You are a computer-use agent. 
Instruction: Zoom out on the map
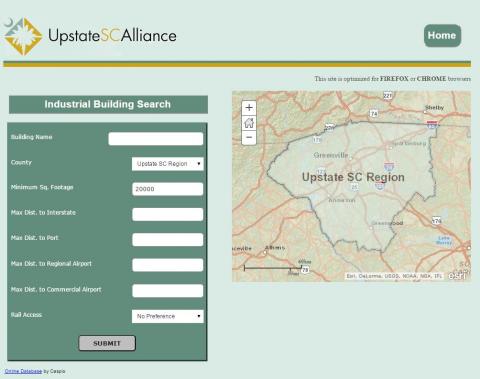click(x=249, y=137)
